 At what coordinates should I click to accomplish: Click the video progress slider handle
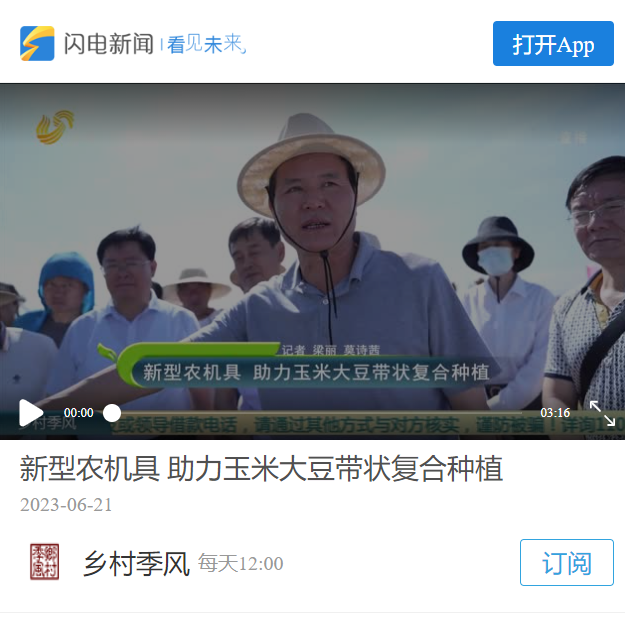tap(112, 413)
